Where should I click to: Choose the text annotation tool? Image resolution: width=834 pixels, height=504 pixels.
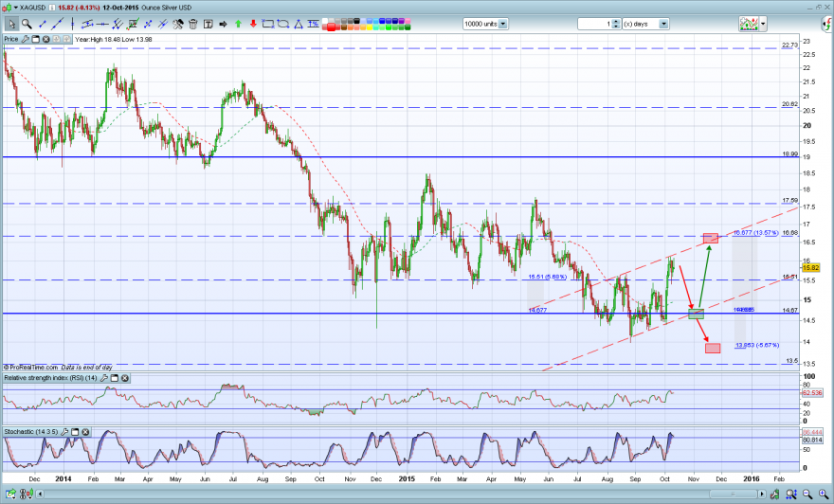click(x=208, y=24)
